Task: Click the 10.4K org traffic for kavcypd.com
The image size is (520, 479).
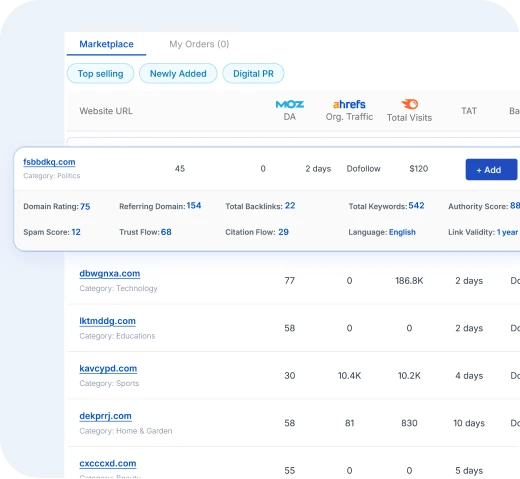Action: pyautogui.click(x=349, y=376)
